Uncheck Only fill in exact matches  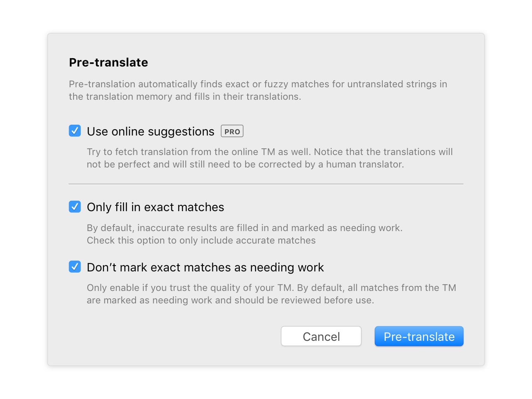tap(75, 207)
